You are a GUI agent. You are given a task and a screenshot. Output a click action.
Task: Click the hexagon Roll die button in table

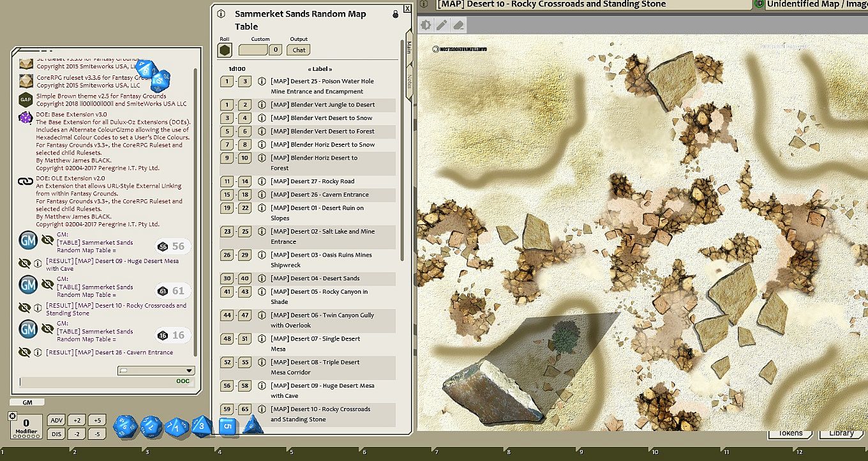[225, 50]
